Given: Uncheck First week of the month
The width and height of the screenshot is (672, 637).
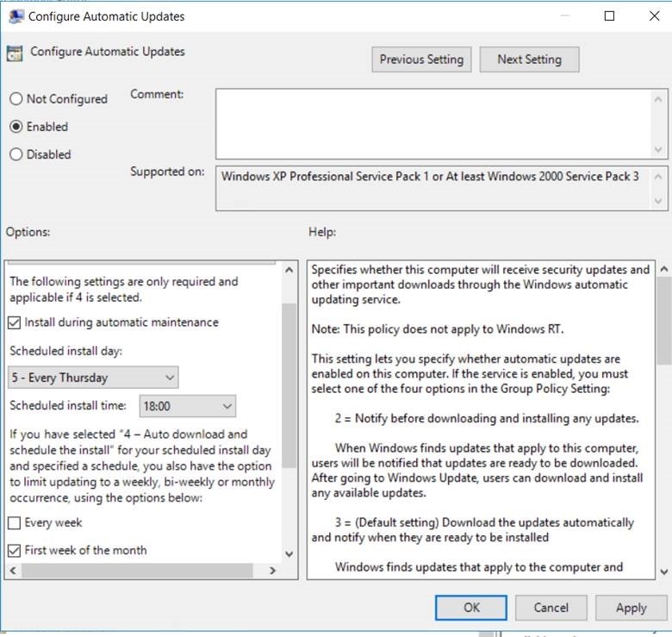Looking at the screenshot, I should tap(16, 551).
